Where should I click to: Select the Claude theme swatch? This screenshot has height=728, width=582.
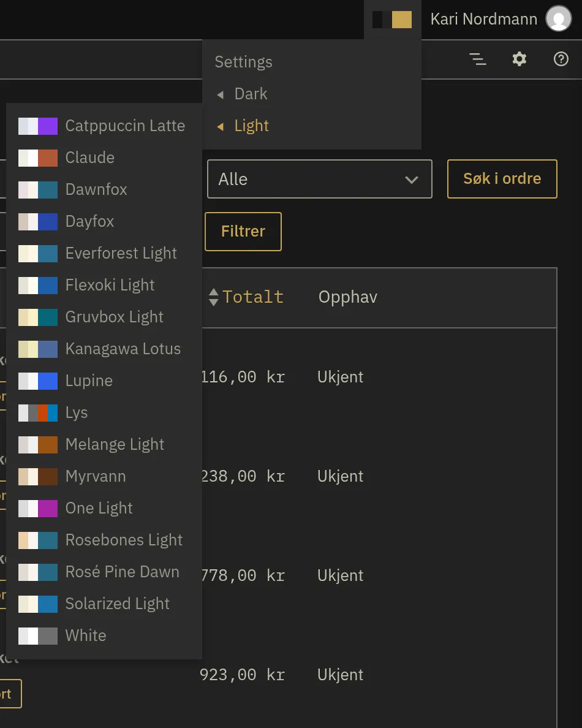(x=38, y=158)
